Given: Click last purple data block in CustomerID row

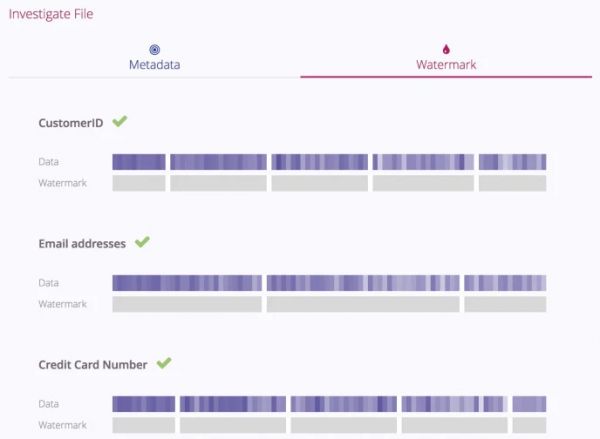Looking at the screenshot, I should [x=512, y=162].
